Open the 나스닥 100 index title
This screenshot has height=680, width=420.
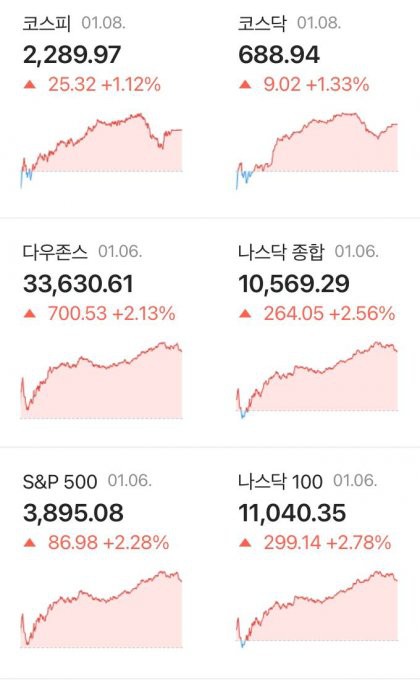pos(280,481)
